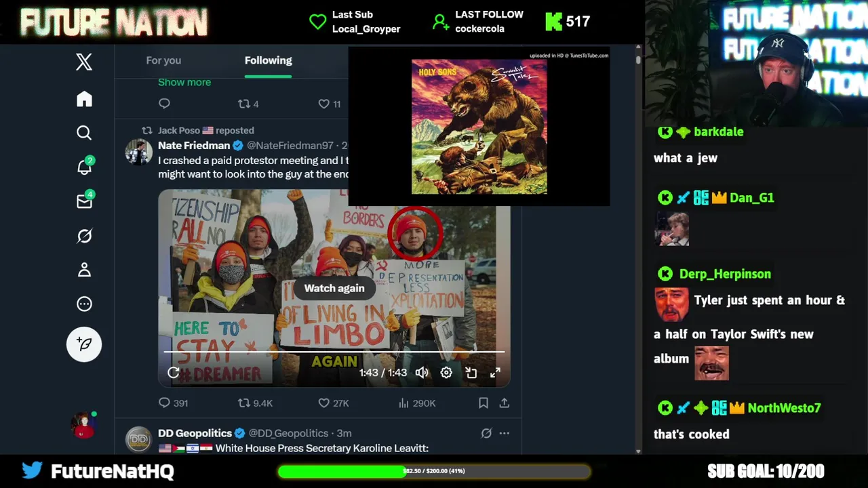Image resolution: width=868 pixels, height=488 pixels.
Task: Open Profile icon in sidebar
Action: (84, 270)
